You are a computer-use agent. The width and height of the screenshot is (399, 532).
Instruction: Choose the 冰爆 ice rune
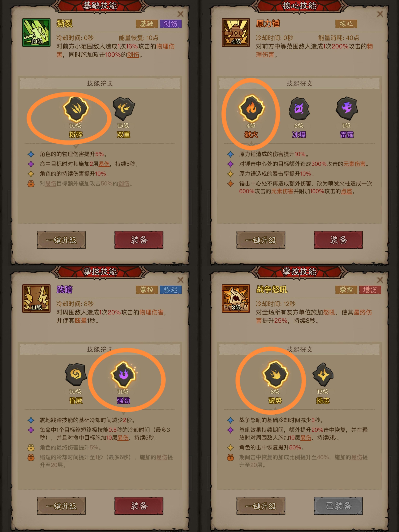coord(299,109)
